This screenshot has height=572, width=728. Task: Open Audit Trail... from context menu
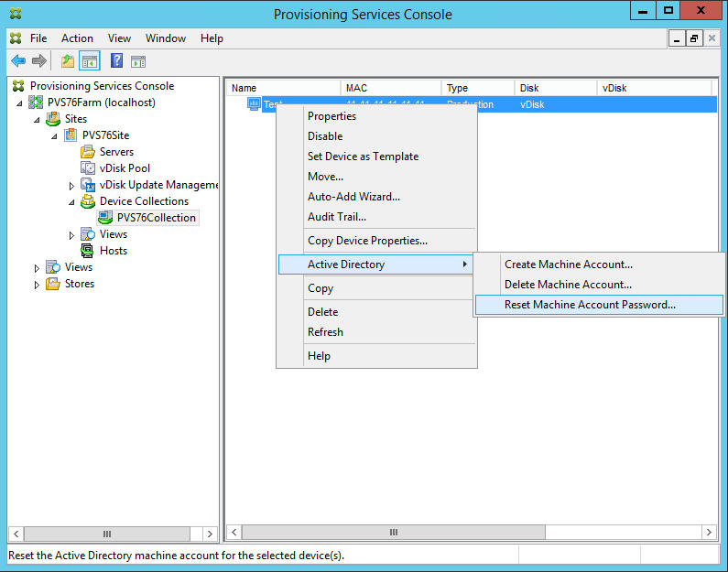(x=377, y=216)
